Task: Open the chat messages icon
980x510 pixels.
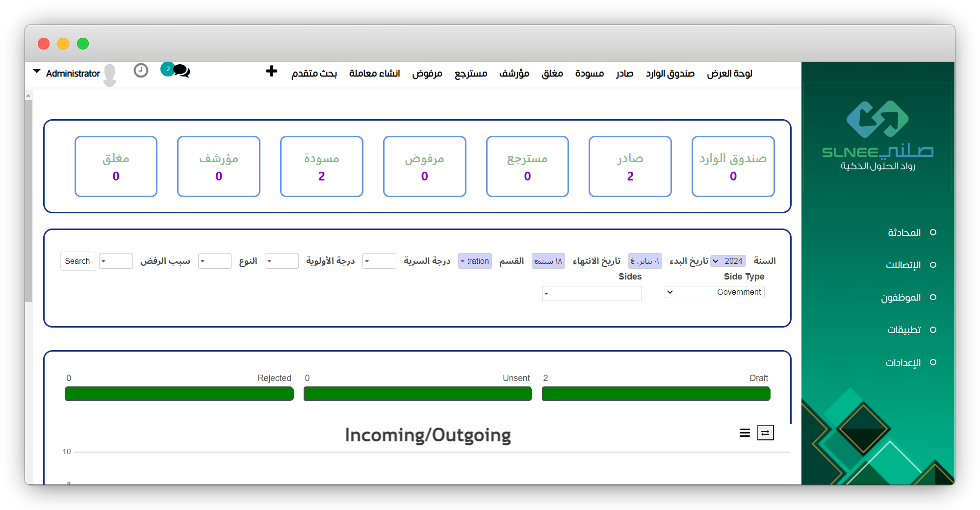Action: pos(181,71)
